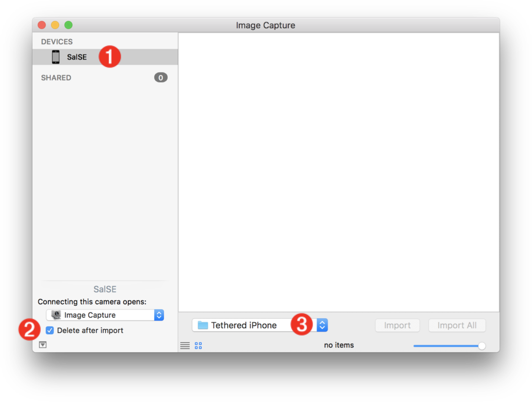
Task: Collapse the device settings panel triangle
Action: point(42,345)
